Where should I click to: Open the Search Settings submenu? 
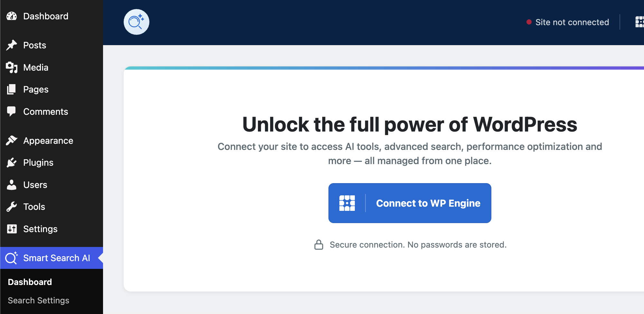click(39, 300)
